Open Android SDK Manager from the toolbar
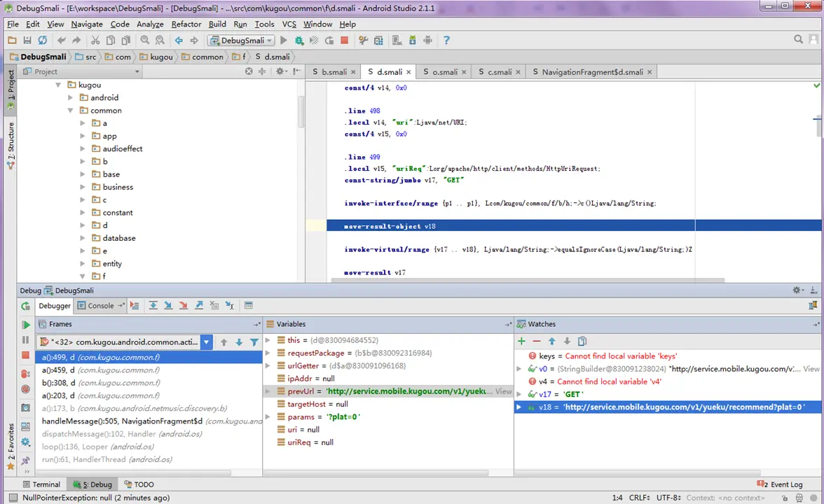Screen dimensions: 824x504 coord(413,40)
